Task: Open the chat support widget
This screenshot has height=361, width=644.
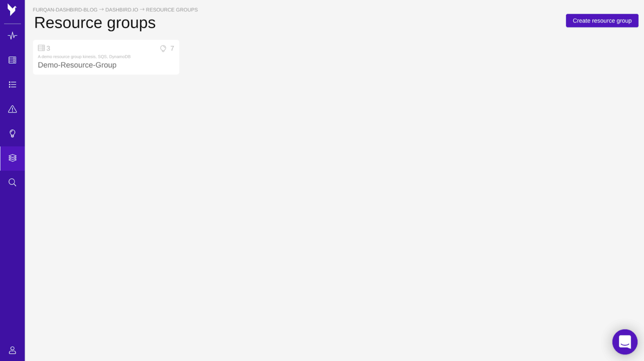Action: pos(625,342)
